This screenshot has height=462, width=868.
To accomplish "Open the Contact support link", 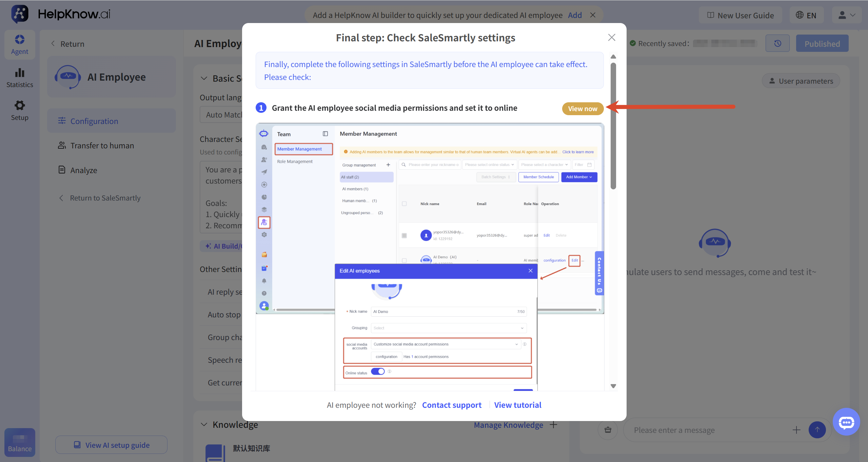I will click(452, 405).
